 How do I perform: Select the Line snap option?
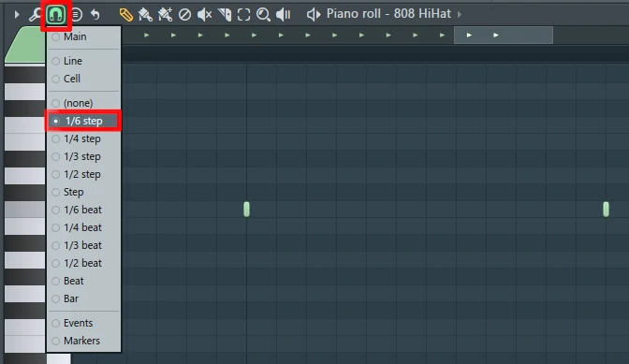click(x=83, y=61)
